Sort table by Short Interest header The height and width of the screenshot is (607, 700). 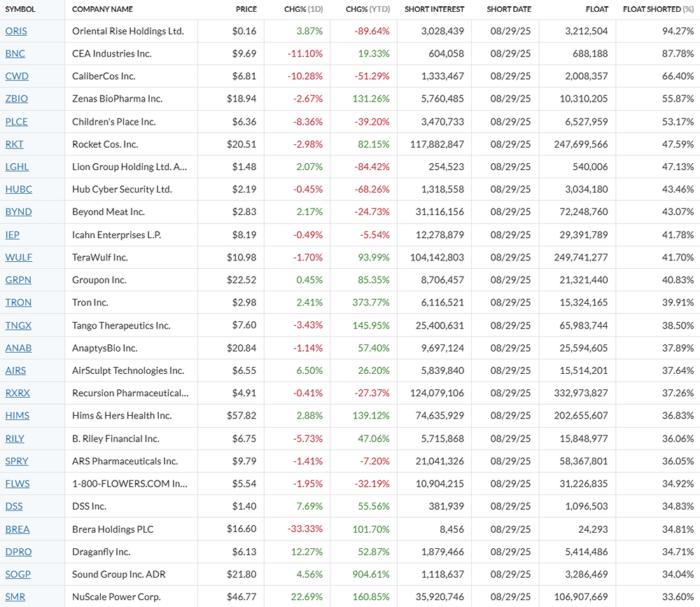point(434,9)
